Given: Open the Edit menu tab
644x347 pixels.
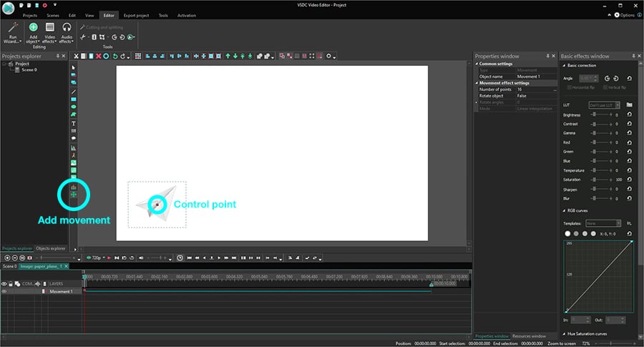Looking at the screenshot, I should click(x=72, y=16).
